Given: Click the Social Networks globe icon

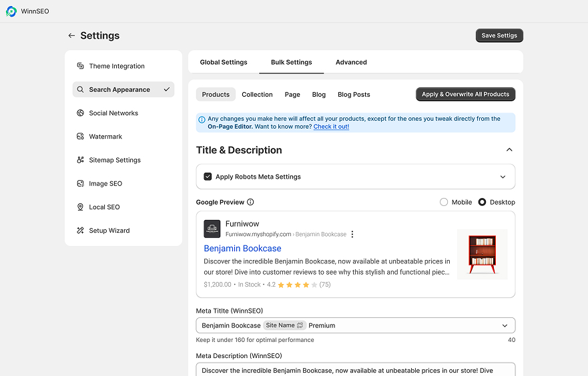Looking at the screenshot, I should coord(80,113).
